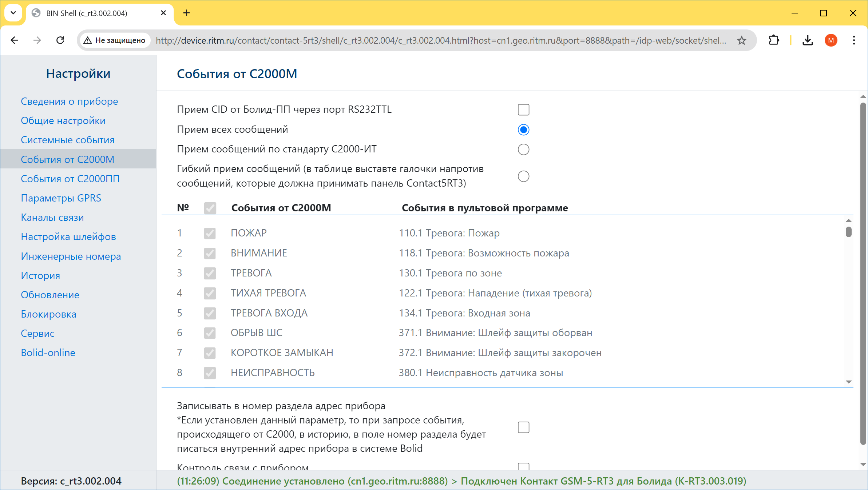This screenshot has height=490, width=868.
Task: Click the events table scroll-down arrow
Action: click(x=849, y=382)
